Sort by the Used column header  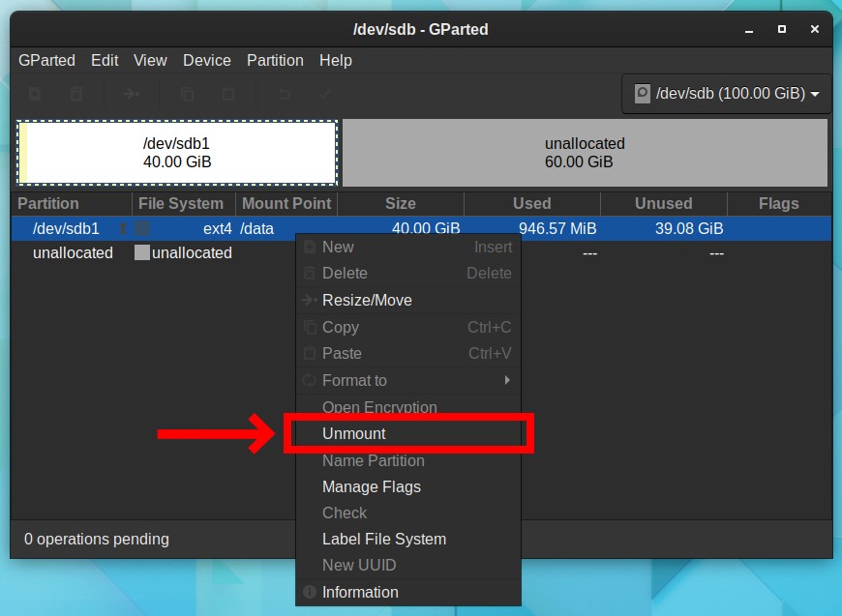[532, 203]
